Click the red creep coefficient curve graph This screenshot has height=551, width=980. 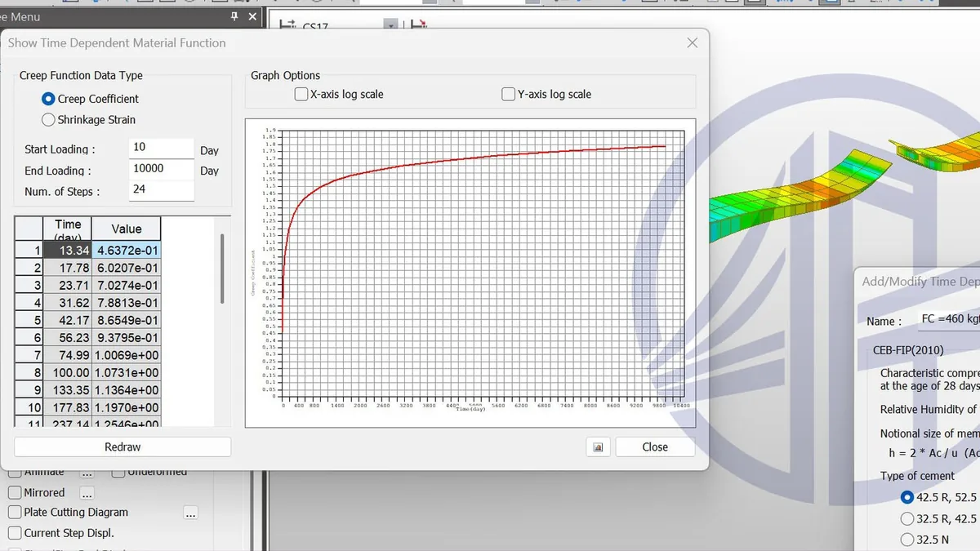coord(470,273)
